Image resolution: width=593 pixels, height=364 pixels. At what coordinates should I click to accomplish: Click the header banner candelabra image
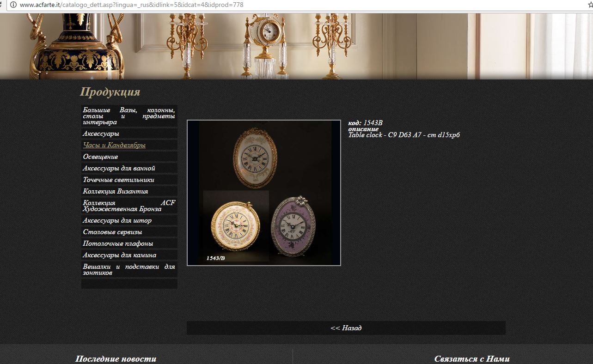(296, 46)
